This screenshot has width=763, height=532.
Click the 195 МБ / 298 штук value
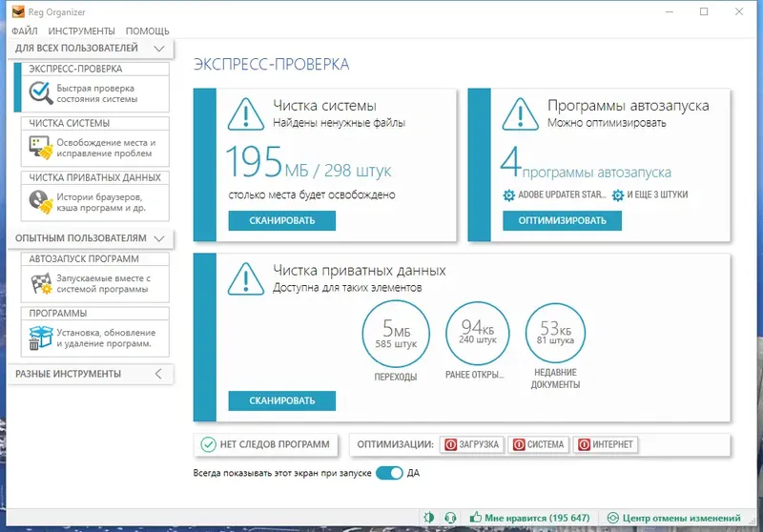tap(308, 163)
